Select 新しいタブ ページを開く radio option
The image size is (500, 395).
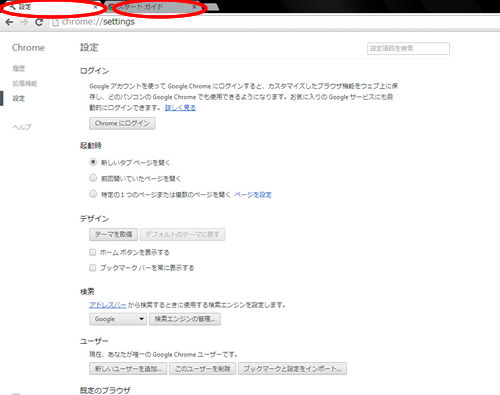click(x=93, y=162)
